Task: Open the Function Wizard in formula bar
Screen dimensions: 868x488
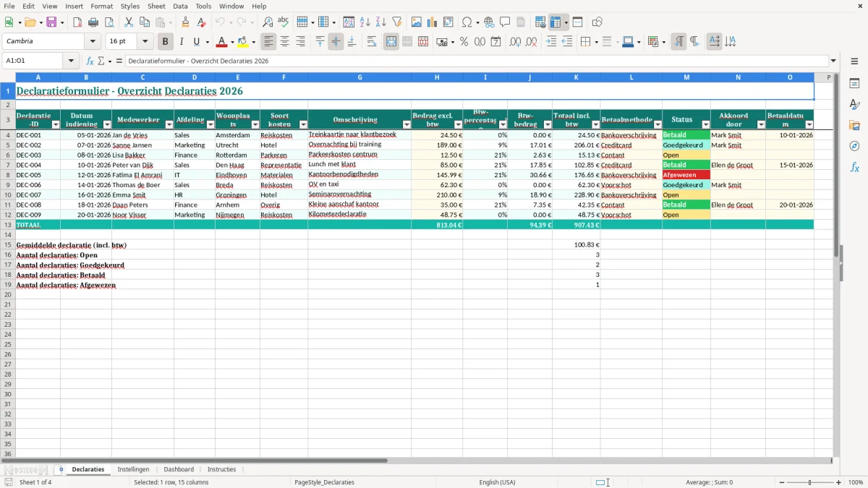Action: tap(90, 61)
